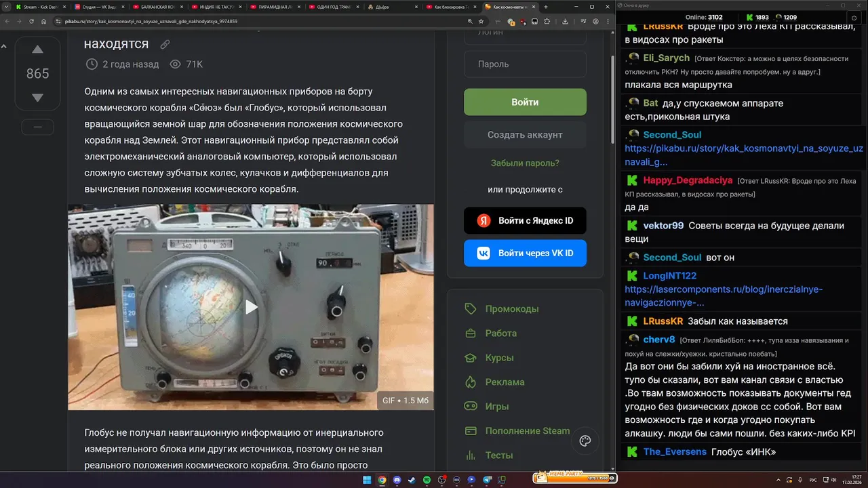Open Работа sidebar link
Viewport: 868px width, 488px height.
coord(501,333)
